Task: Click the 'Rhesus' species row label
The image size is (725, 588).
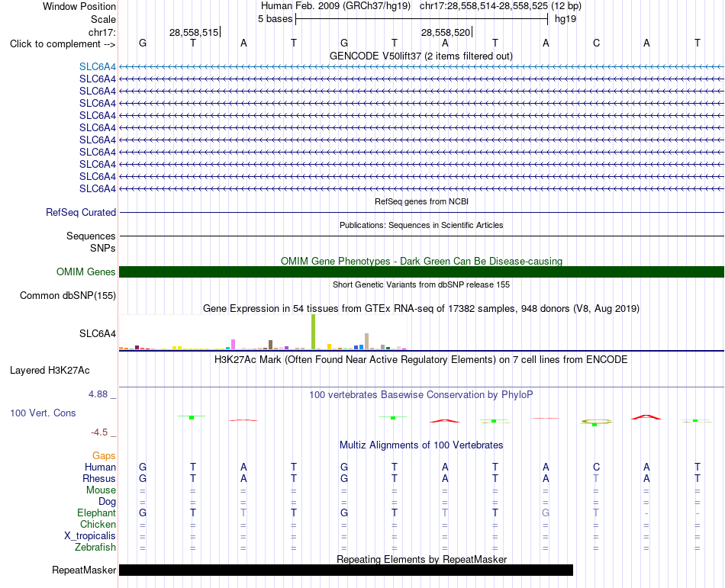Action: click(99, 478)
